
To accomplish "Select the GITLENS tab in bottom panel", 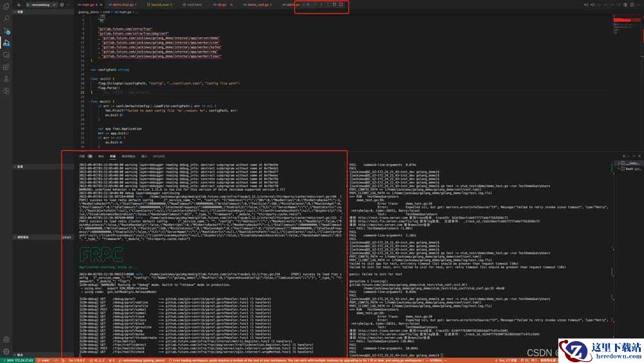I will click(159, 156).
